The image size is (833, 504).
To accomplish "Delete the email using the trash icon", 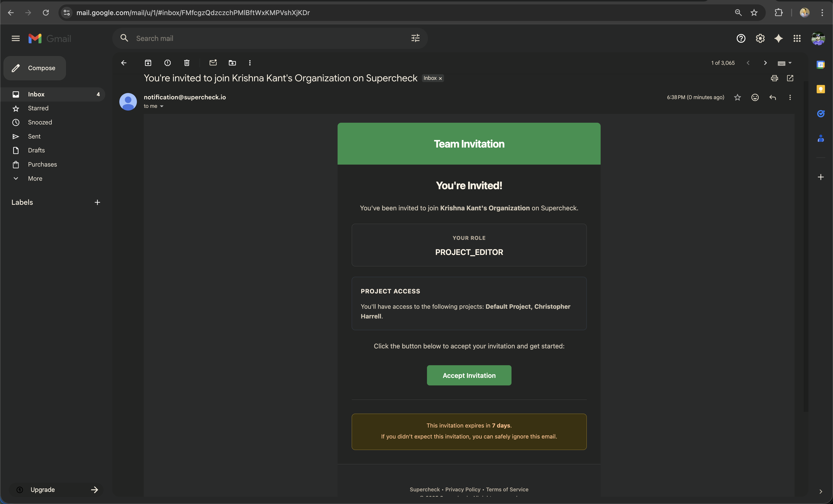I will [x=186, y=63].
